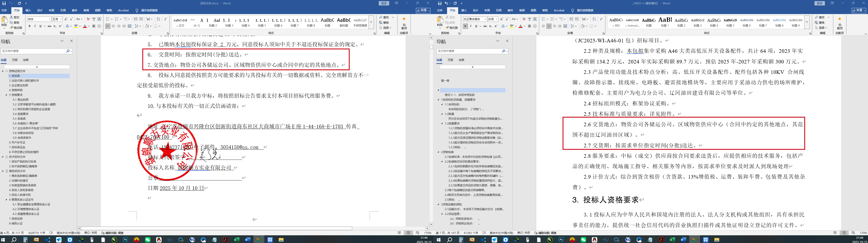Shrink font size in right Word window
The width and height of the screenshot is (868, 243).
pyautogui.click(x=507, y=19)
